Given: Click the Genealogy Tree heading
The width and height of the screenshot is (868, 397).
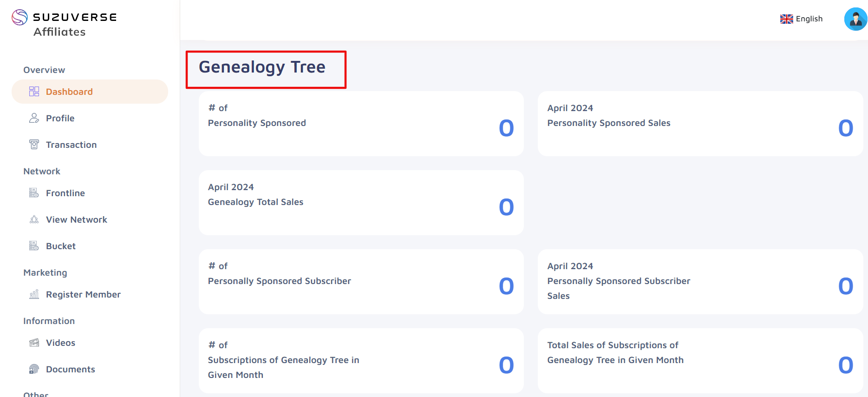Looking at the screenshot, I should coord(262,67).
